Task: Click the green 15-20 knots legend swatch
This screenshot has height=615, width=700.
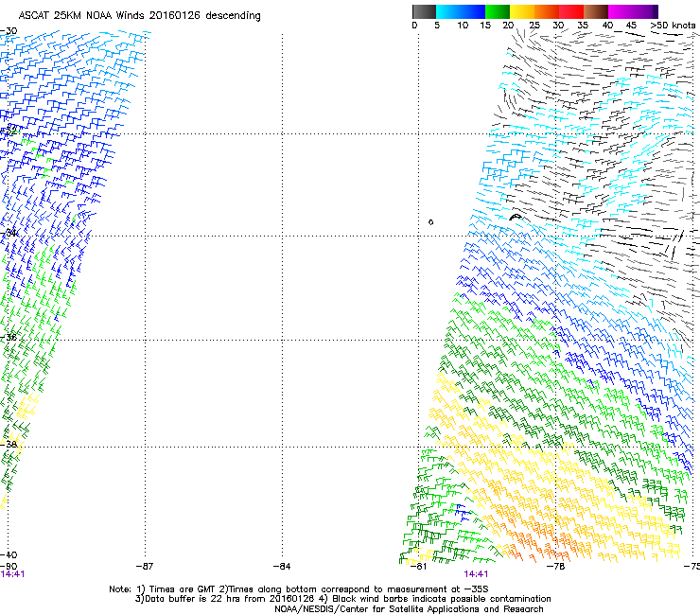Action: 498,11
